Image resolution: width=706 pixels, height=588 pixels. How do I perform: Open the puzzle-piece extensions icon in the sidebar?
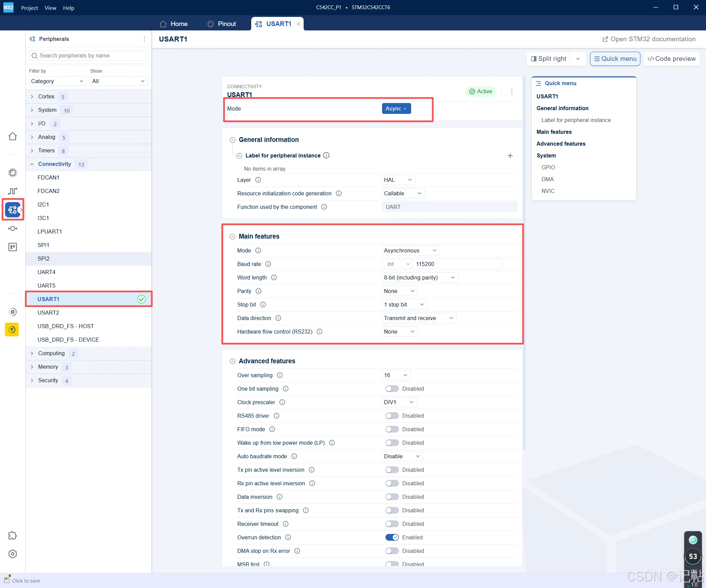(x=13, y=536)
